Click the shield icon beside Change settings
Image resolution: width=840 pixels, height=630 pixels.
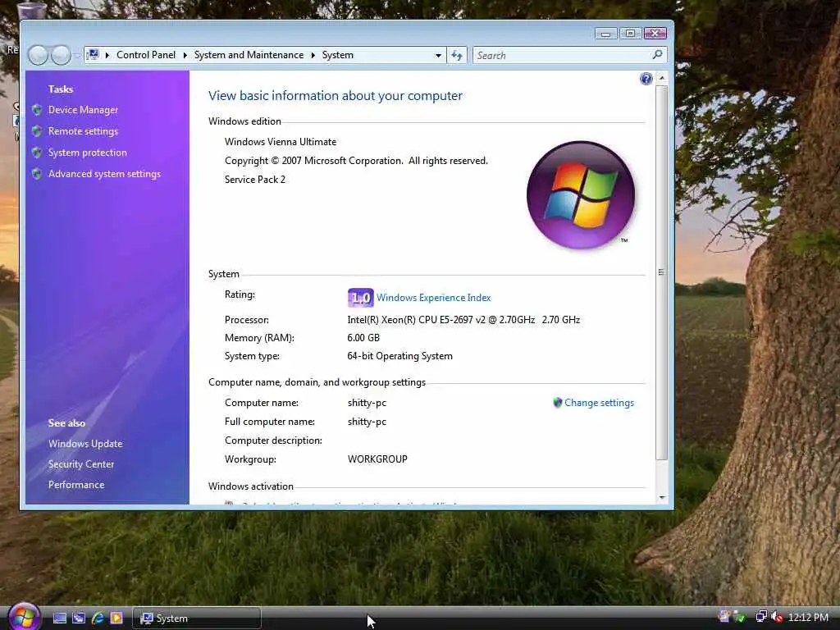pos(557,402)
